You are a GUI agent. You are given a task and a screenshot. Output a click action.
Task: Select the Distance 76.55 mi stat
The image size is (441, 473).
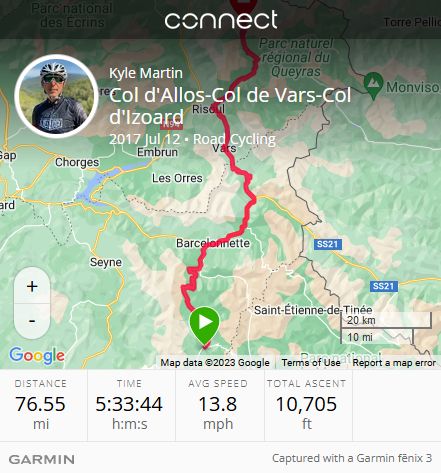coord(41,406)
